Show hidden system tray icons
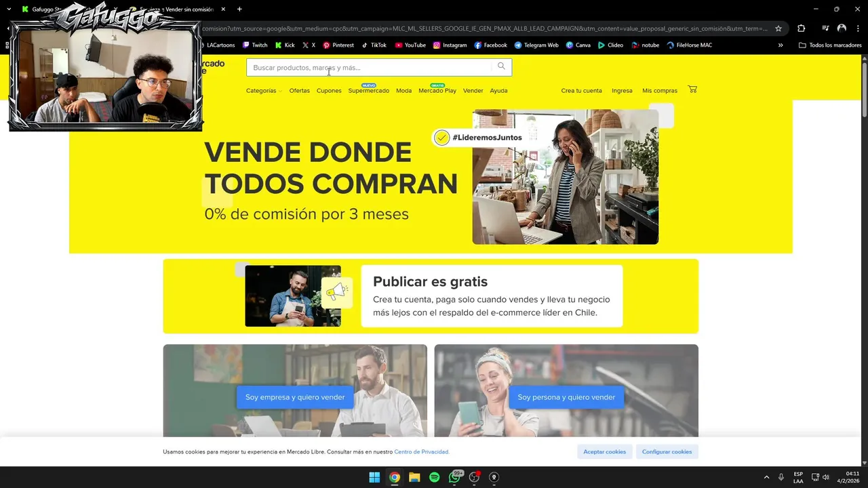This screenshot has height=488, width=868. point(766,477)
